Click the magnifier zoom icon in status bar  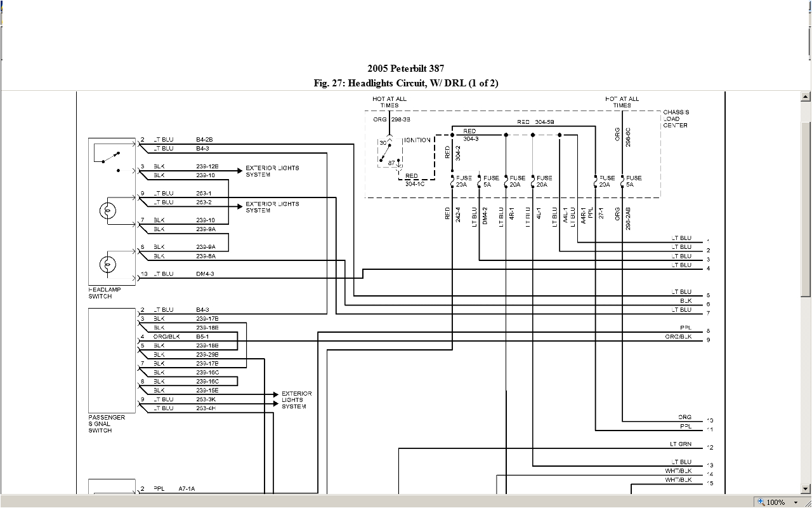[761, 502]
